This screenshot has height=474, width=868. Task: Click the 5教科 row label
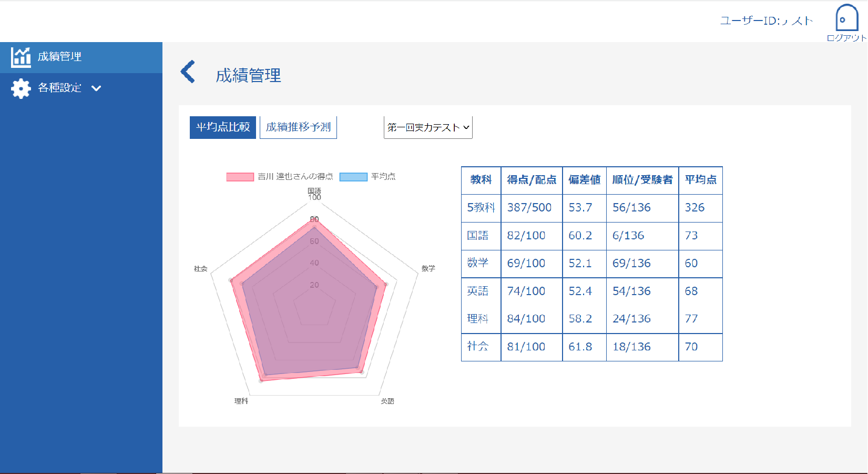click(x=481, y=208)
